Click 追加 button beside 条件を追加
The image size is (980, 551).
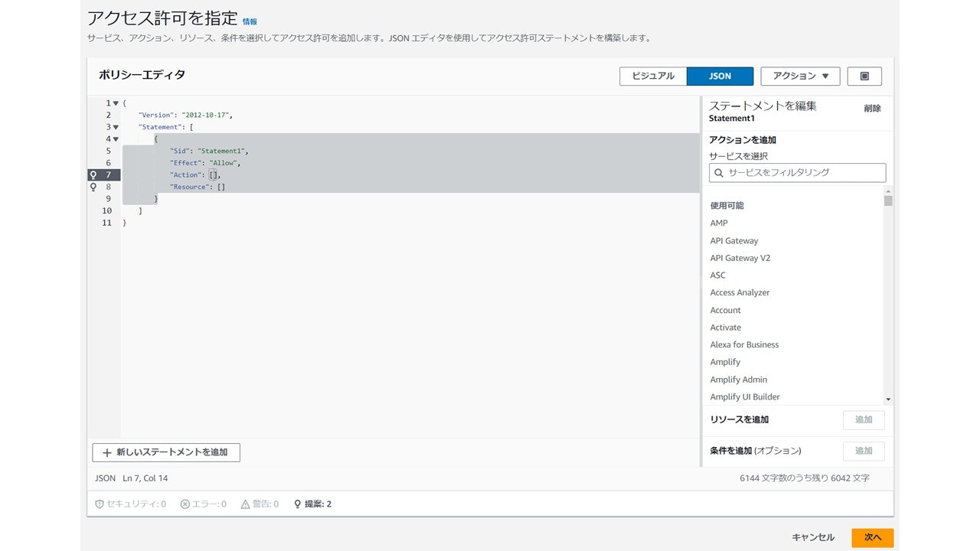click(x=864, y=452)
